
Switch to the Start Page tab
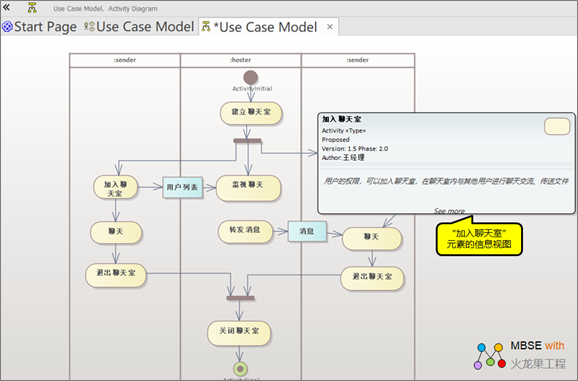(x=39, y=27)
